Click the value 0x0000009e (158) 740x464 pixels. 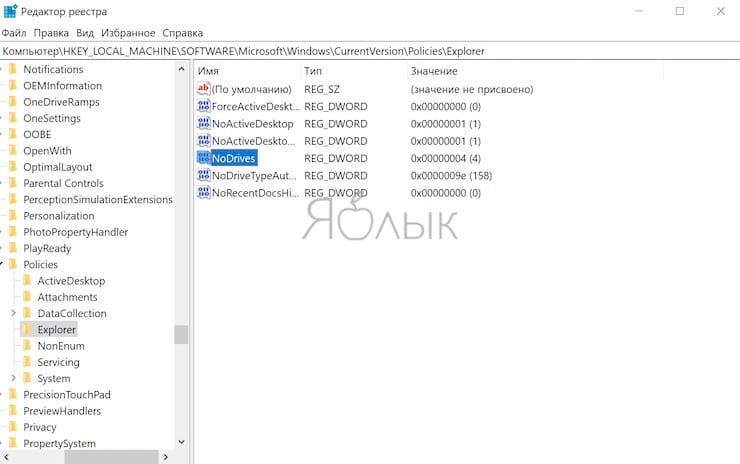451,176
